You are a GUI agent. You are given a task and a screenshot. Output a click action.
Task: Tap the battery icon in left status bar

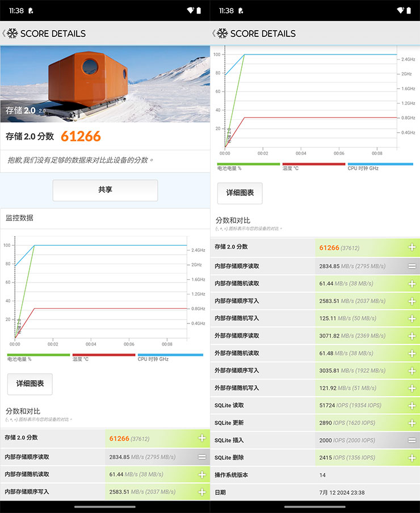pyautogui.click(x=199, y=10)
